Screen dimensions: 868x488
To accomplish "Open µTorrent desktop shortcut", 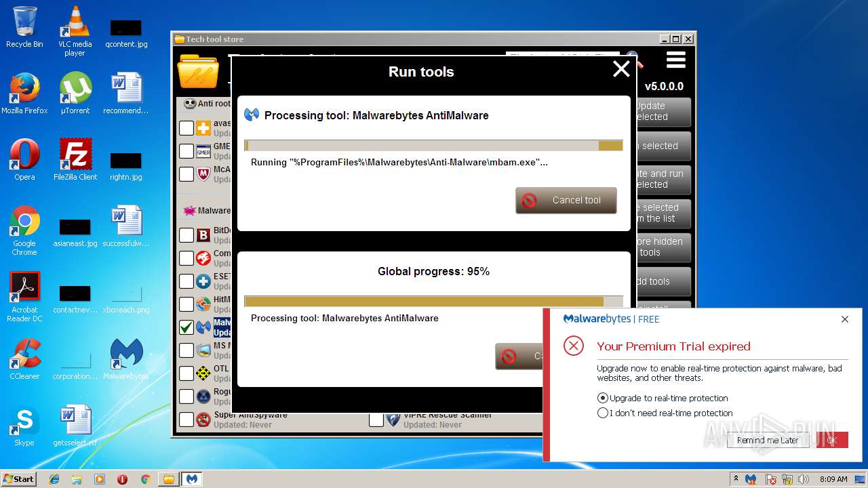I will point(75,94).
